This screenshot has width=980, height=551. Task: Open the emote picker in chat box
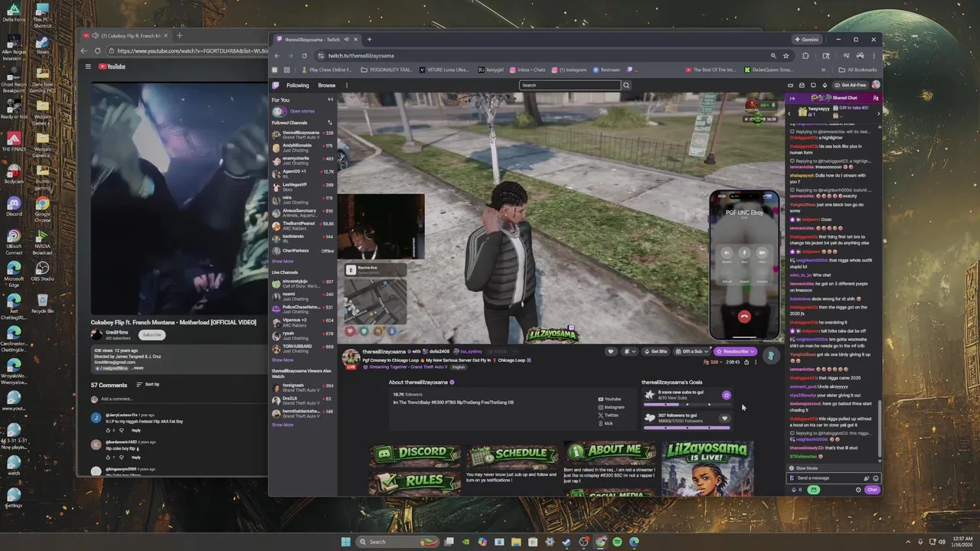click(876, 478)
